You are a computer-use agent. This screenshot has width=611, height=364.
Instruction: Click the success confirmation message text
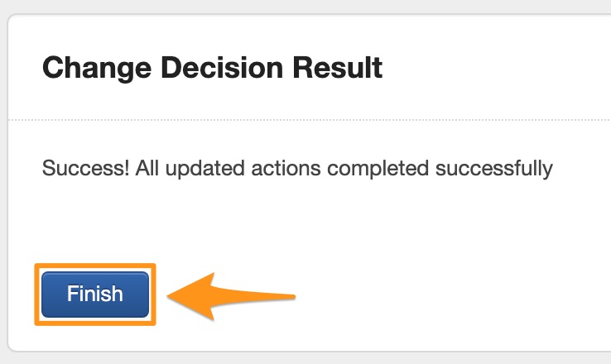click(296, 170)
